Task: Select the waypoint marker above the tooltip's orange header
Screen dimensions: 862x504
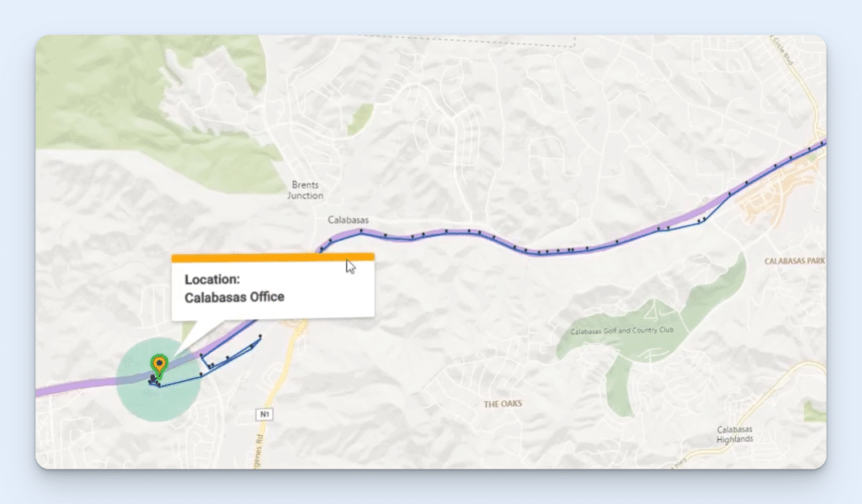Action: pyautogui.click(x=322, y=248)
